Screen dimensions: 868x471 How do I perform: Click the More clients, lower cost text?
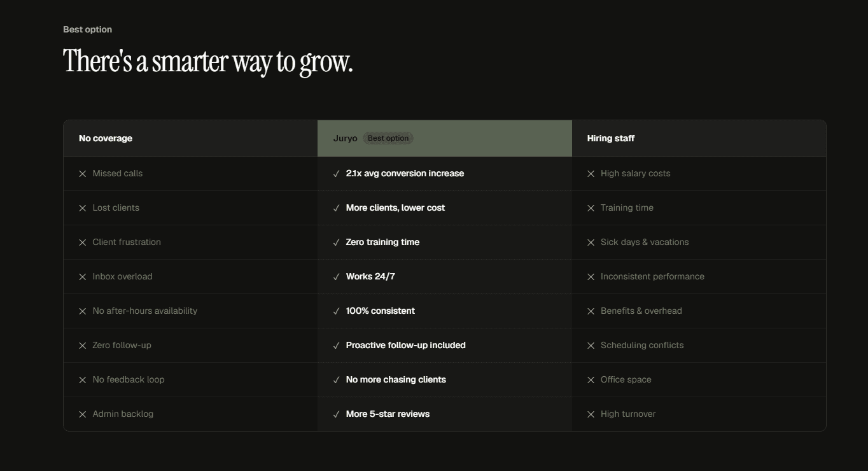pos(396,207)
